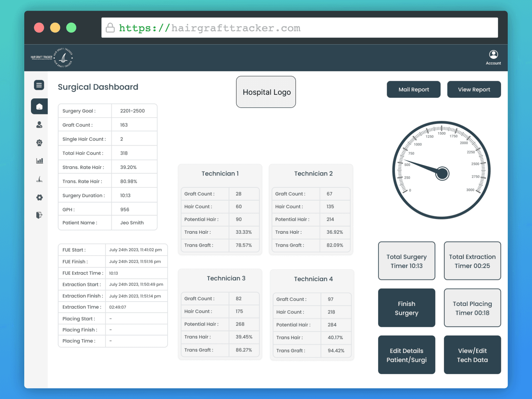
Task: Click the View Report button
Action: pyautogui.click(x=474, y=89)
